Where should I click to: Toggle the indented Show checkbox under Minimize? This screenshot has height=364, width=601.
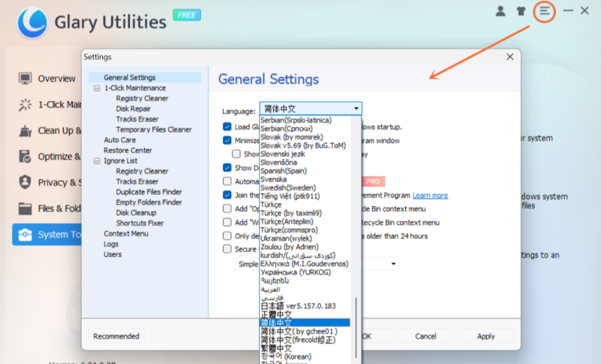click(x=236, y=154)
